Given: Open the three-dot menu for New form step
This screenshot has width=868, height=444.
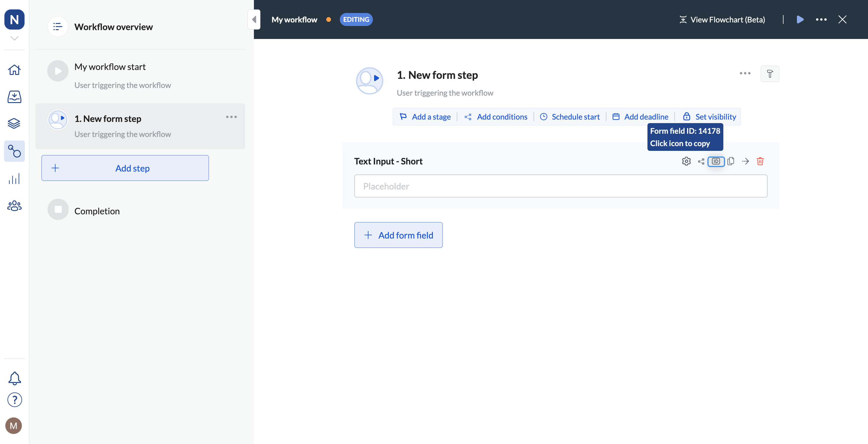Looking at the screenshot, I should click(x=231, y=117).
